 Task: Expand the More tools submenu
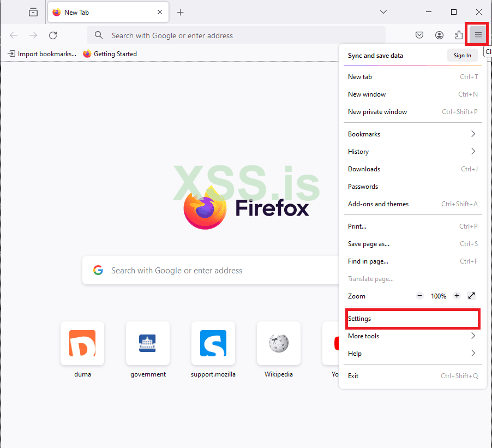tap(412, 336)
